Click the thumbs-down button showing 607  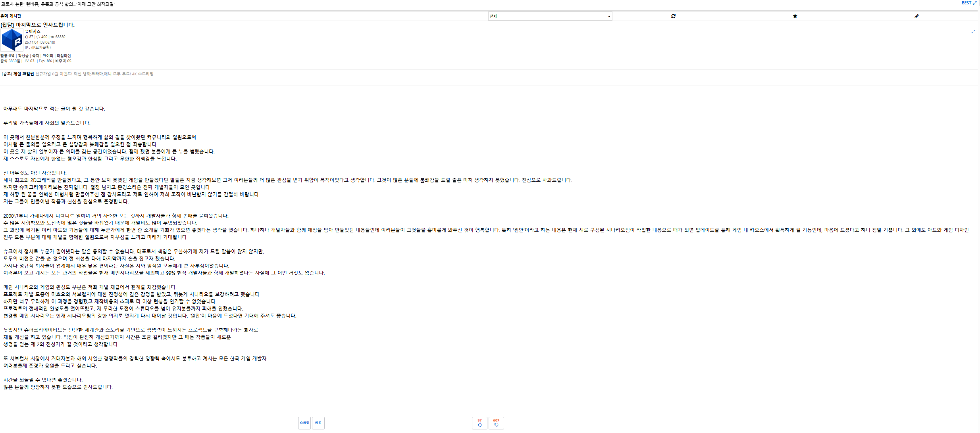(496, 423)
